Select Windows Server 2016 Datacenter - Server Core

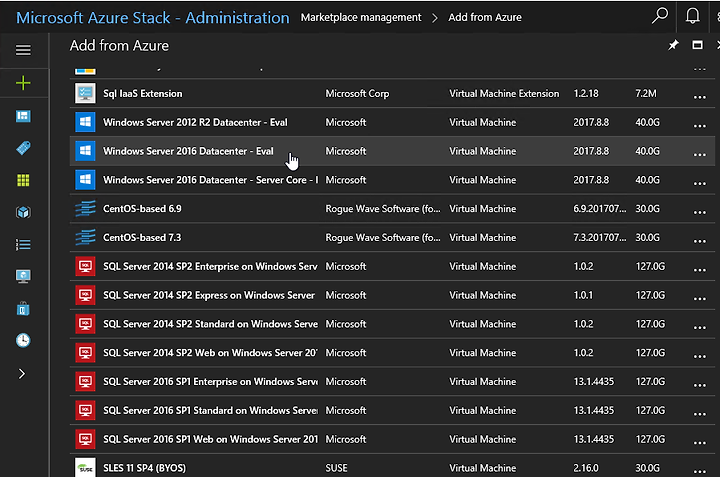click(x=210, y=180)
